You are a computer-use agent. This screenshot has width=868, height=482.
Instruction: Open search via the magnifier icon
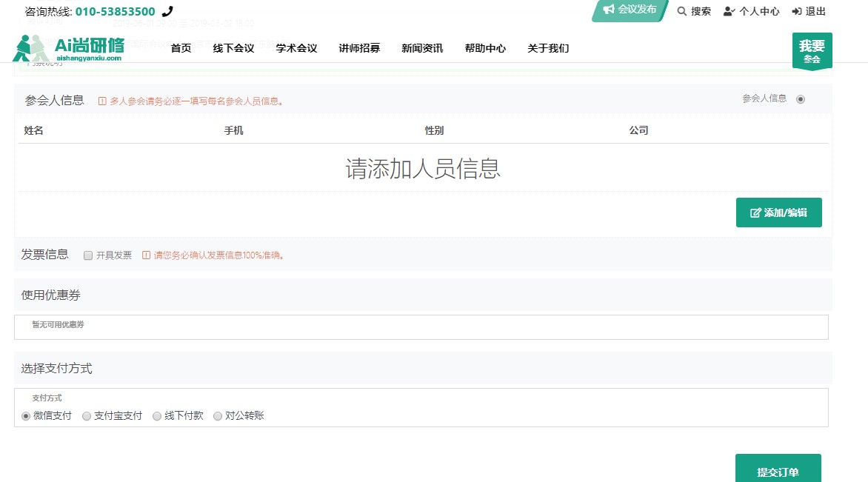(x=682, y=11)
